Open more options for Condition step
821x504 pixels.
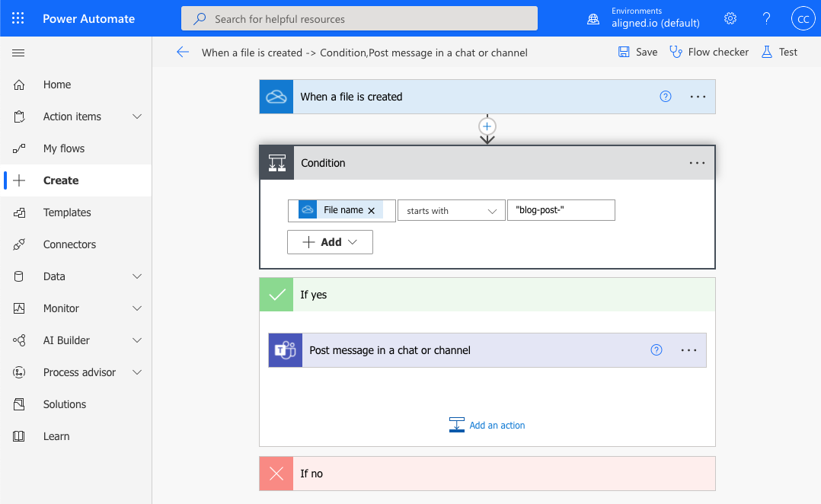697,163
